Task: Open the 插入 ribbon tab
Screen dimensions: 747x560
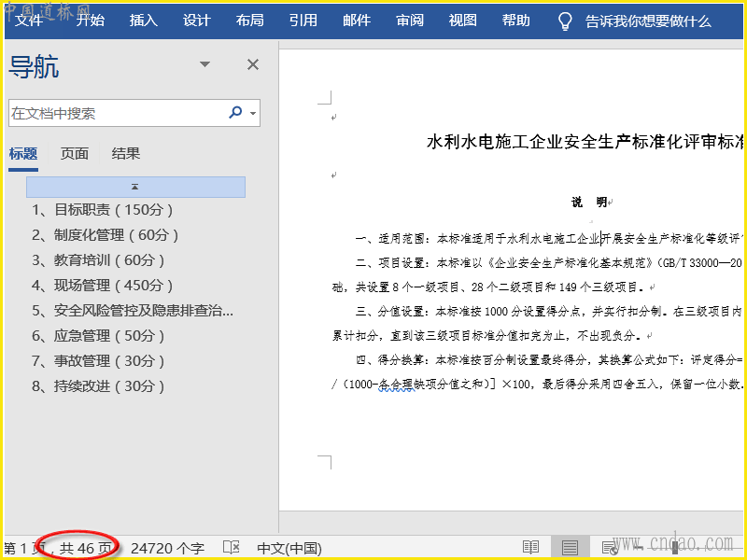Action: 144,21
